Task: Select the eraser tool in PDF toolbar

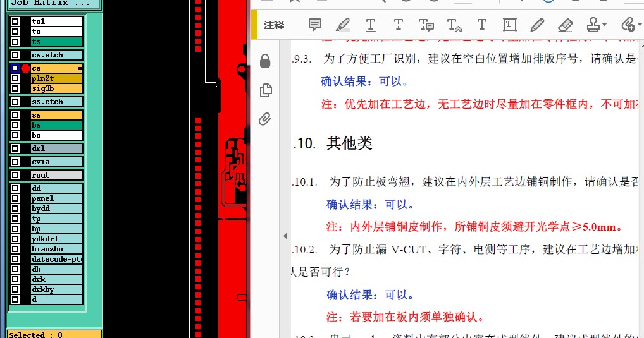Action: [565, 25]
